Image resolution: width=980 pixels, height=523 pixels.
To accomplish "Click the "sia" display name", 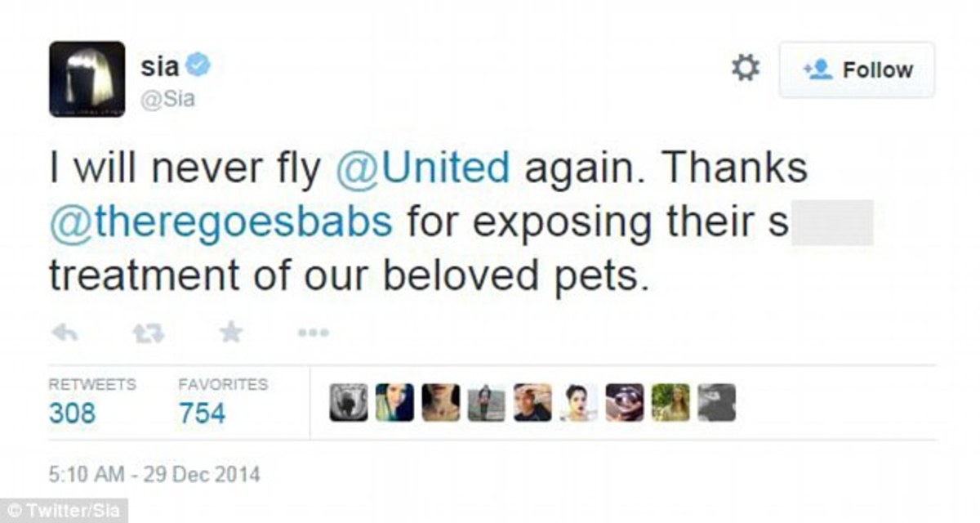I will point(158,65).
